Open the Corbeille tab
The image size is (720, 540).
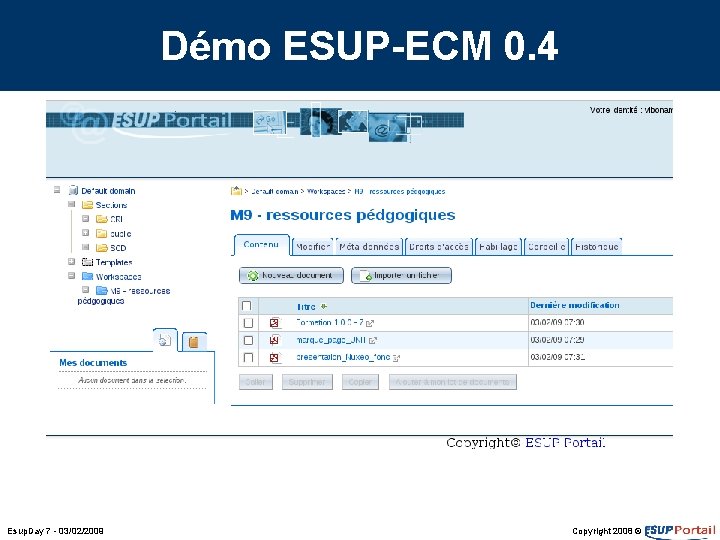point(546,247)
